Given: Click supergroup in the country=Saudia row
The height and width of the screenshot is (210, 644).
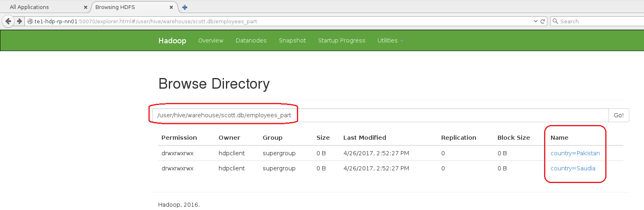Looking at the screenshot, I should 279,168.
